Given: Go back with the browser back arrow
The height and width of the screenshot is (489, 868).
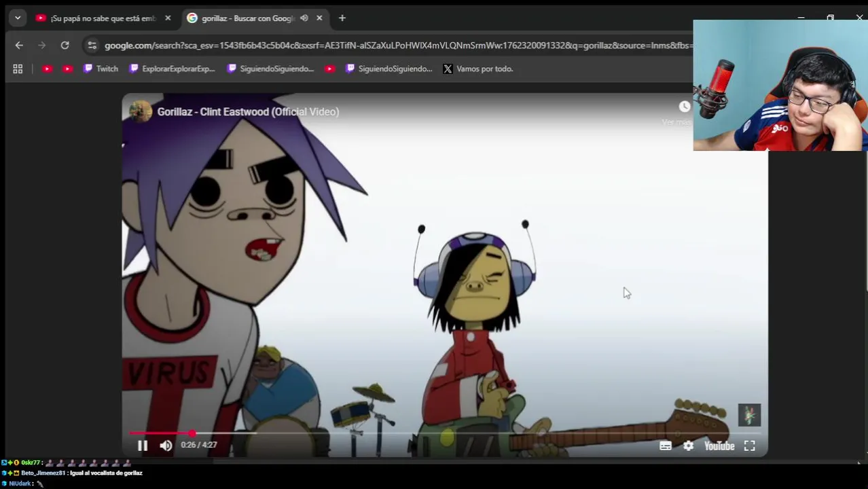Looking at the screenshot, I should [19, 46].
